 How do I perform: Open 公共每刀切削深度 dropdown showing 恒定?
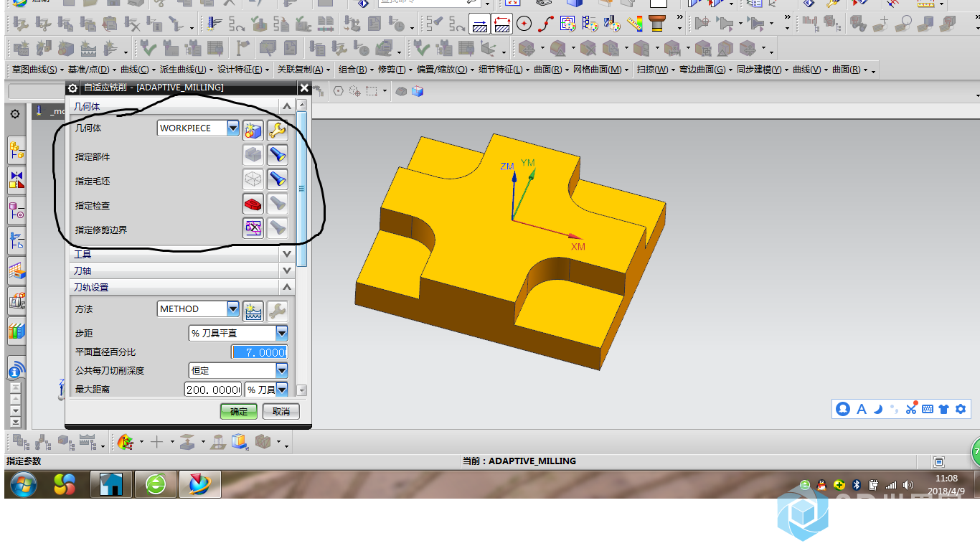(282, 370)
